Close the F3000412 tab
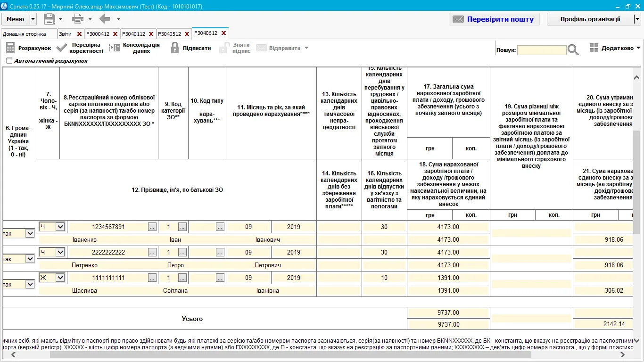This screenshot has width=644, height=362. (115, 34)
